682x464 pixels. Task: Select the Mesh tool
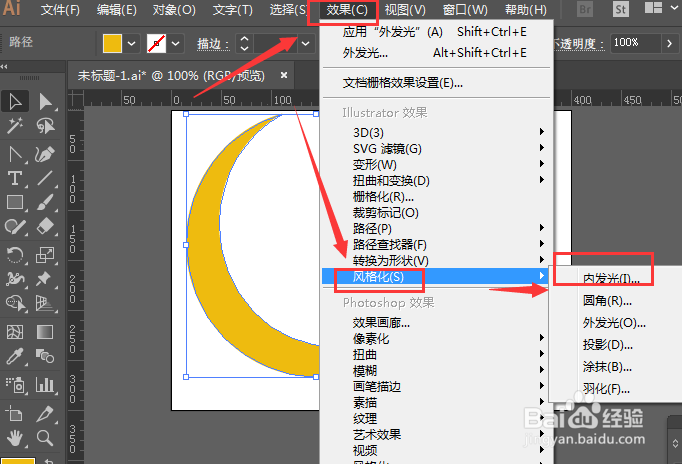[x=15, y=332]
